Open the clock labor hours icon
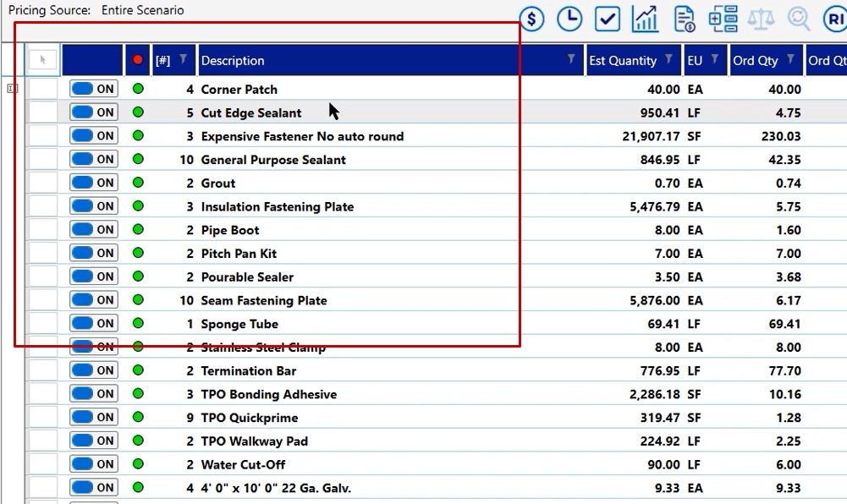Viewport: 847px width, 504px height. 569,19
